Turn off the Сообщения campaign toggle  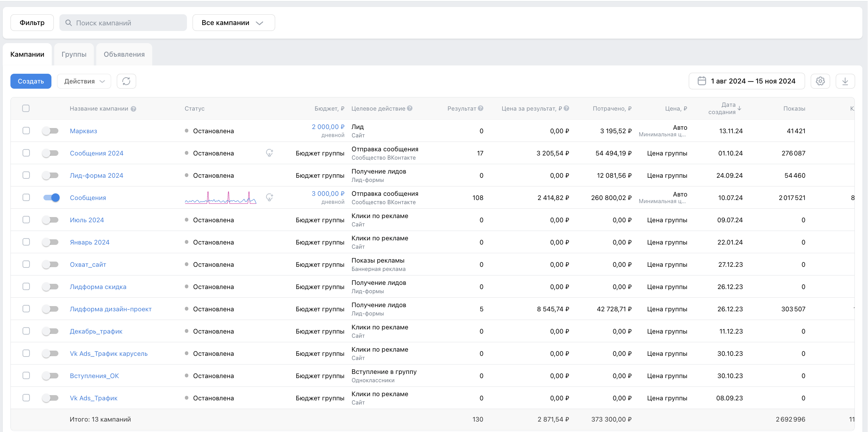(x=51, y=198)
